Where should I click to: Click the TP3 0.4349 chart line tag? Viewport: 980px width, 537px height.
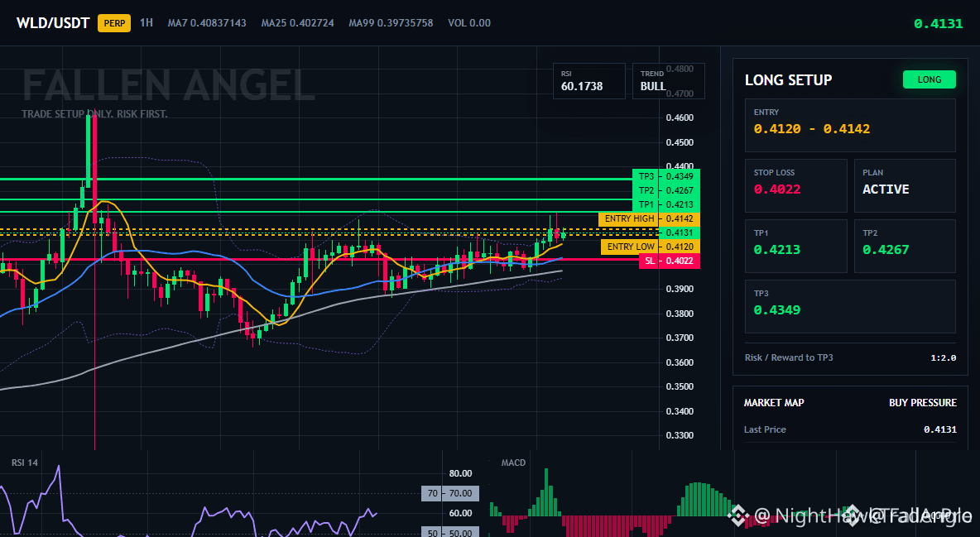pyautogui.click(x=666, y=176)
